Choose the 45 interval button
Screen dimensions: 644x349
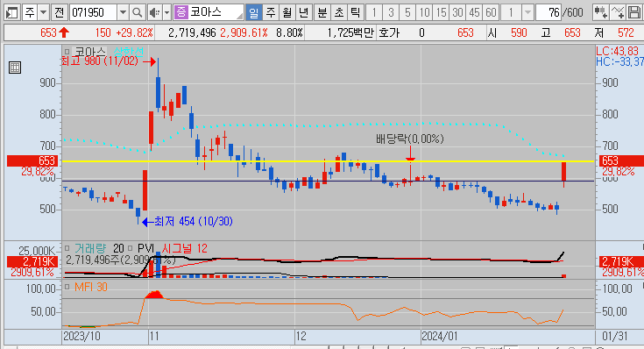[474, 13]
